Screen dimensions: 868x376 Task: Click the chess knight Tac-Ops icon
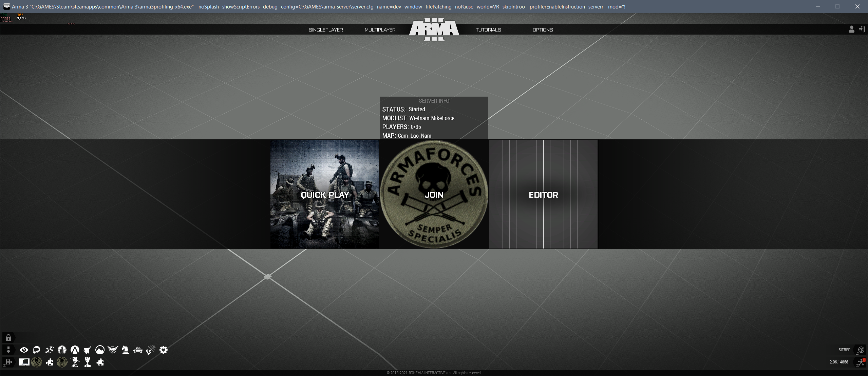(125, 350)
